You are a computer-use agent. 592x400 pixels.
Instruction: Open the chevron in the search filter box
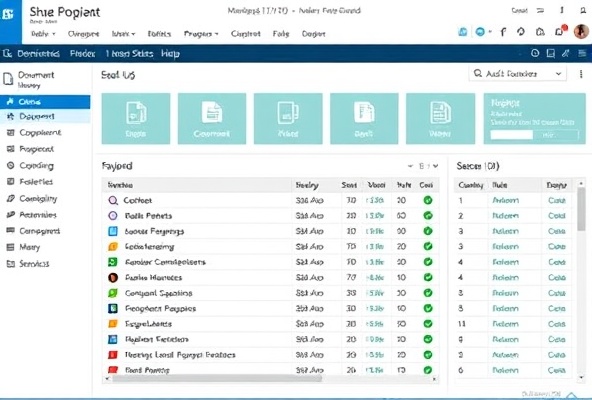pos(558,74)
